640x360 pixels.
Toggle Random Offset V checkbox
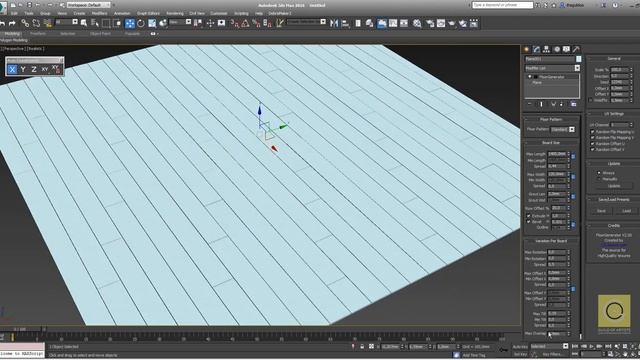pos(593,149)
